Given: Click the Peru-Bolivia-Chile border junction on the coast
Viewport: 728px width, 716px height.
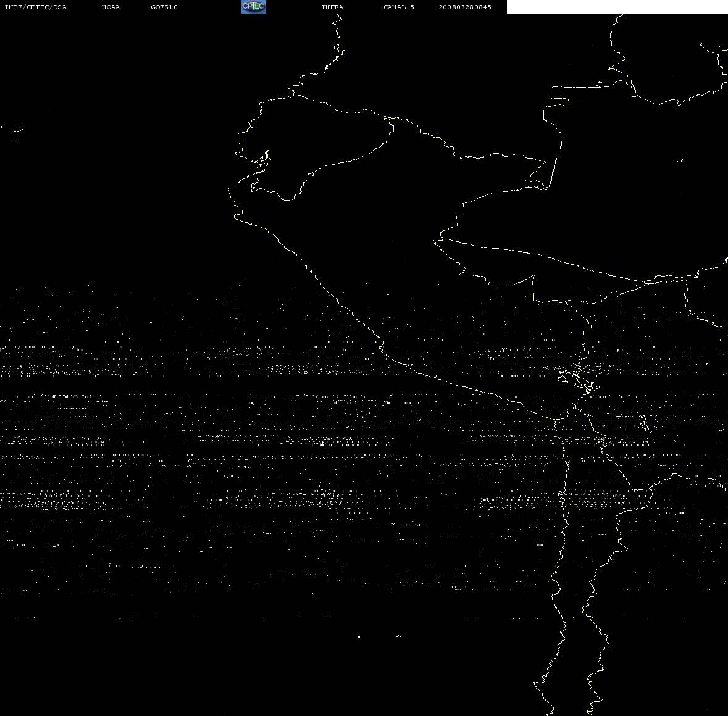Looking at the screenshot, I should (554, 420).
